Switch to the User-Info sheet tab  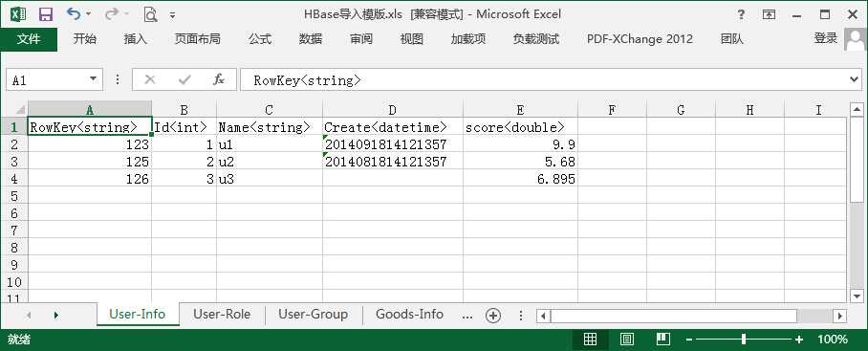pyautogui.click(x=138, y=315)
